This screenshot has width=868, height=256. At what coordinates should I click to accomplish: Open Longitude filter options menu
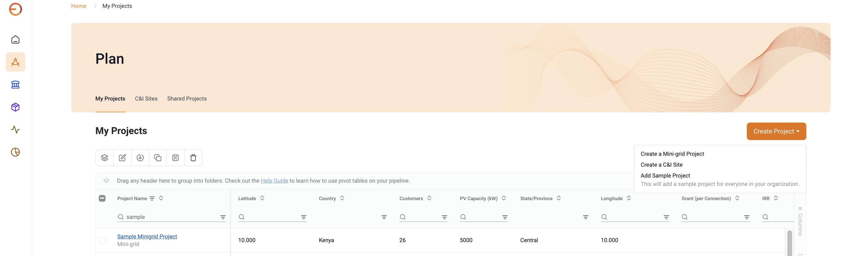coord(666,217)
